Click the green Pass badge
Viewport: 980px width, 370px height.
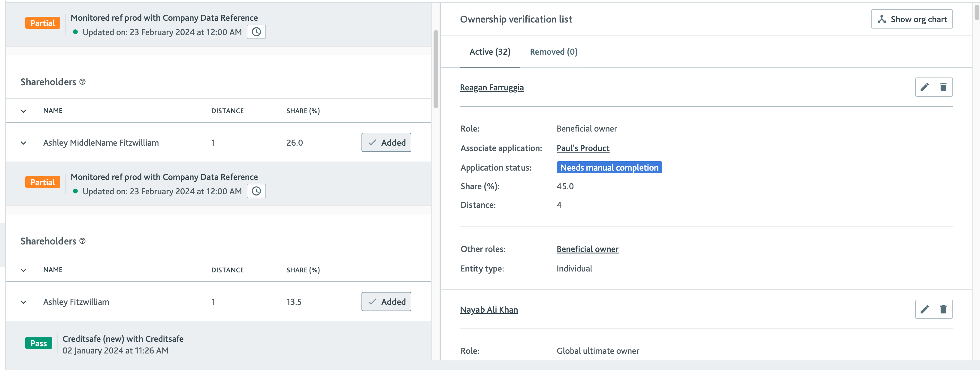(38, 343)
